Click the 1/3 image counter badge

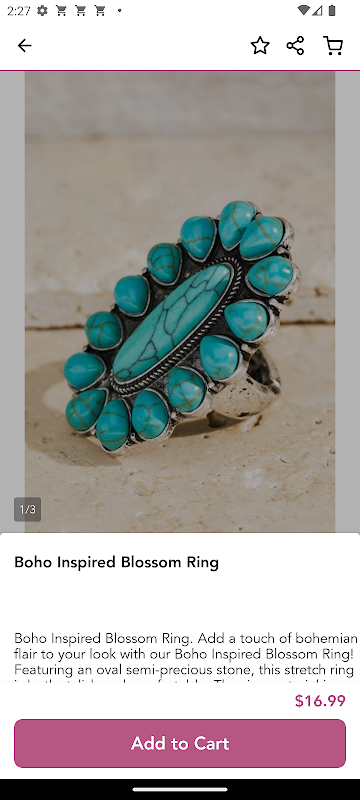28,509
